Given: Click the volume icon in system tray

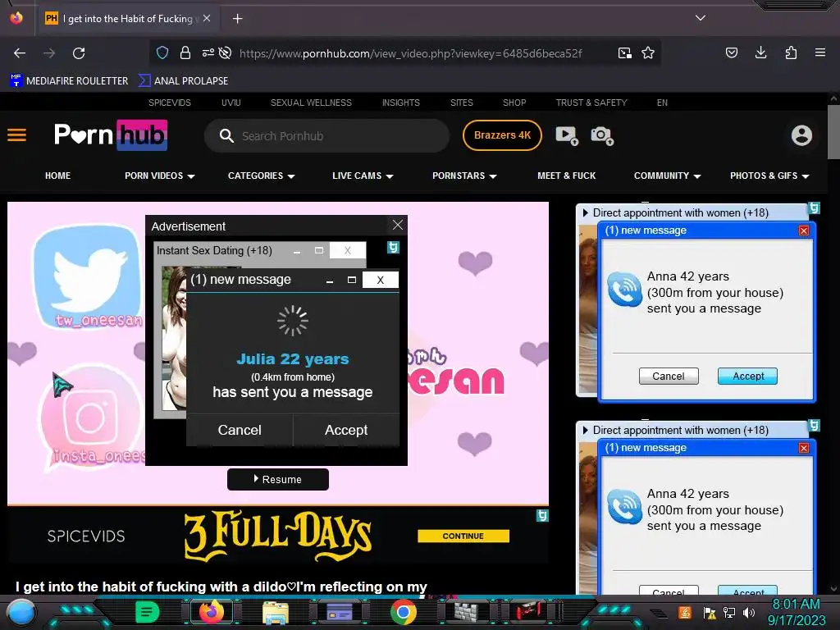Looking at the screenshot, I should coord(749,612).
